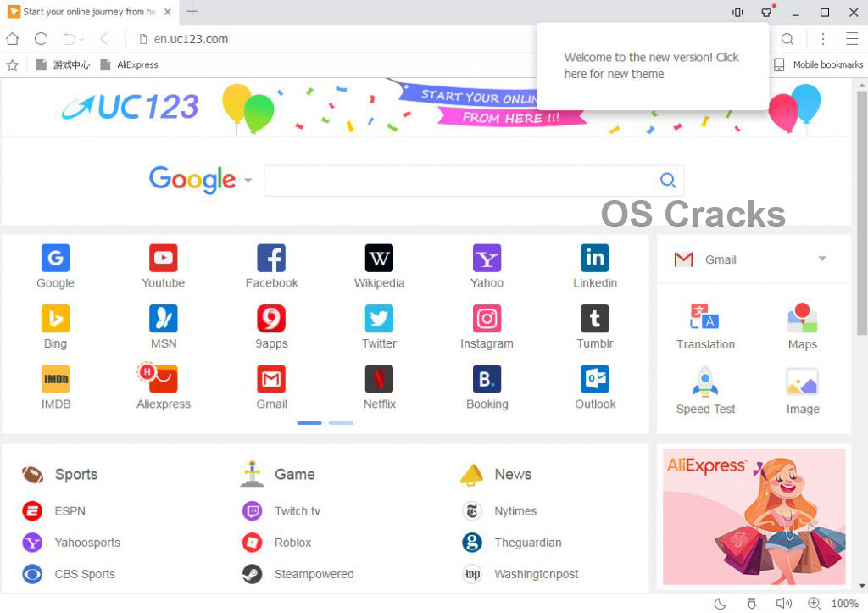Open the MSN shortcut icon
Screen dimensions: 868x613
tap(164, 319)
